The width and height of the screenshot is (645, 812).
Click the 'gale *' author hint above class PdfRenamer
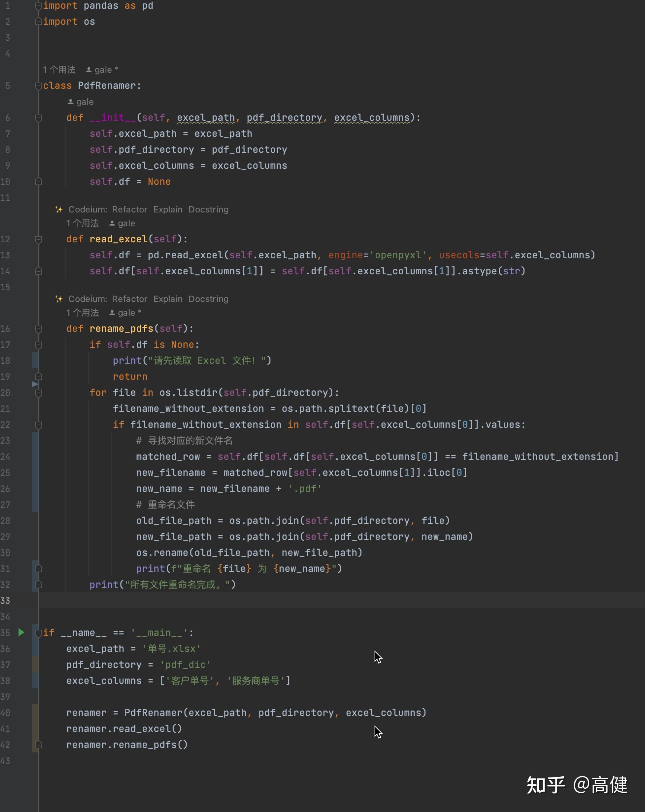[x=102, y=70]
